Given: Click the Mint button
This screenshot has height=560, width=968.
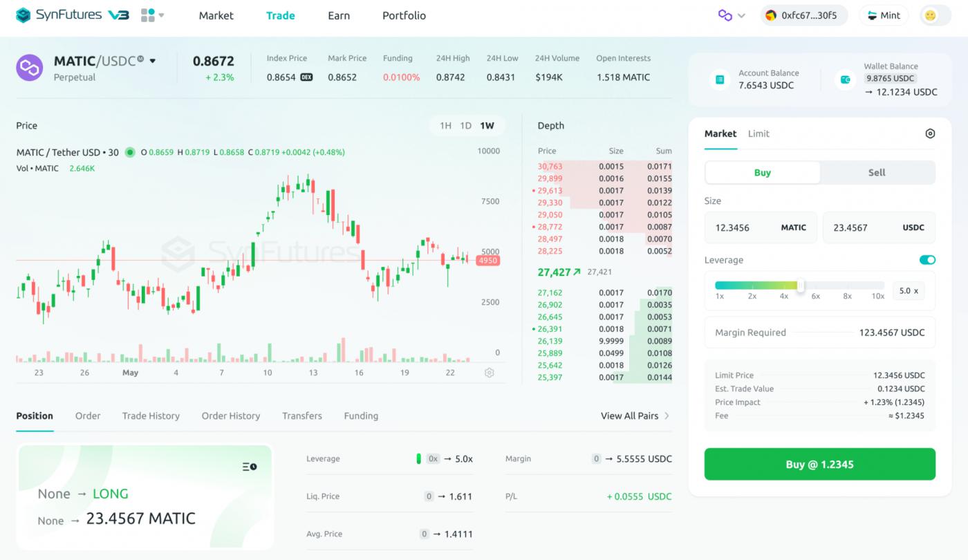Looking at the screenshot, I should pyautogui.click(x=883, y=15).
